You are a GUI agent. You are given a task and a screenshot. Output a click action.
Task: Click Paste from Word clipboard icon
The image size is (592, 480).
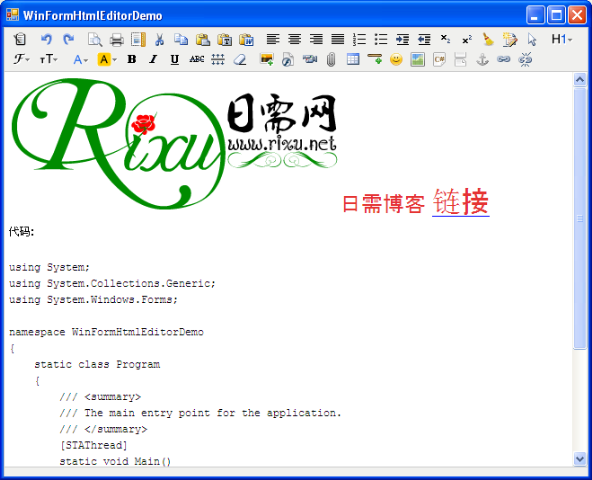click(x=246, y=39)
